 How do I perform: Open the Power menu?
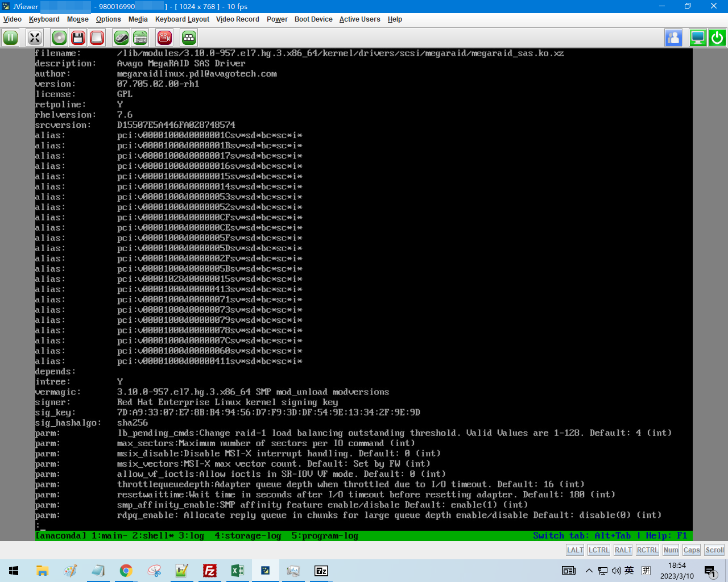277,19
